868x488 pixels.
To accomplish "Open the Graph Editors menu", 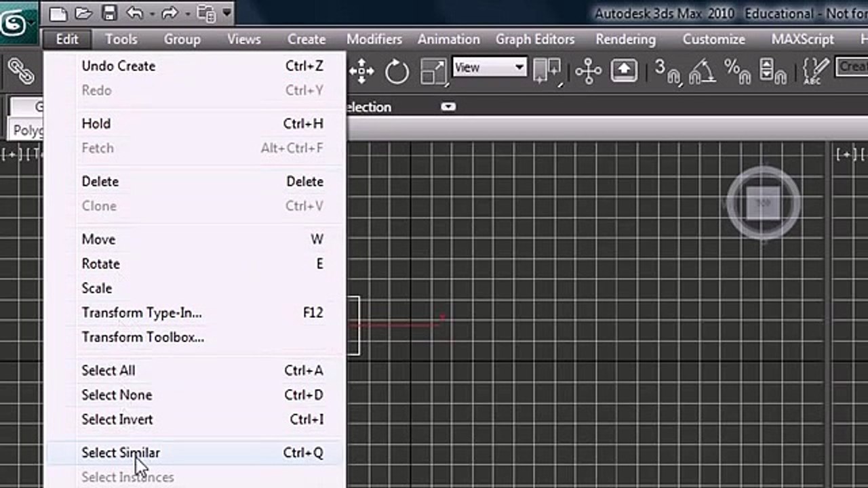I will (x=535, y=39).
